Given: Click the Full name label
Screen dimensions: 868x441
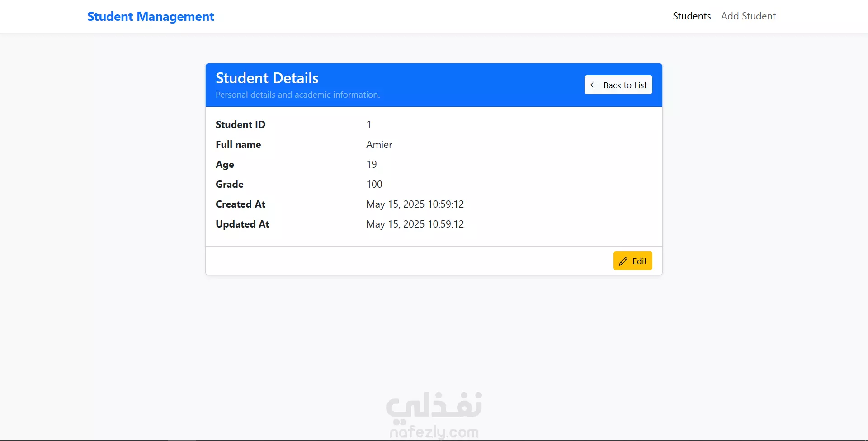Looking at the screenshot, I should click(238, 144).
